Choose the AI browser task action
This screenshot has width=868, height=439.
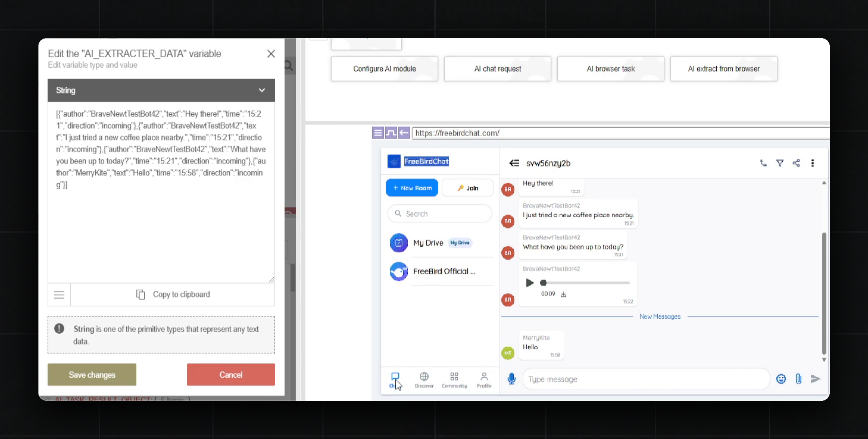pos(611,69)
